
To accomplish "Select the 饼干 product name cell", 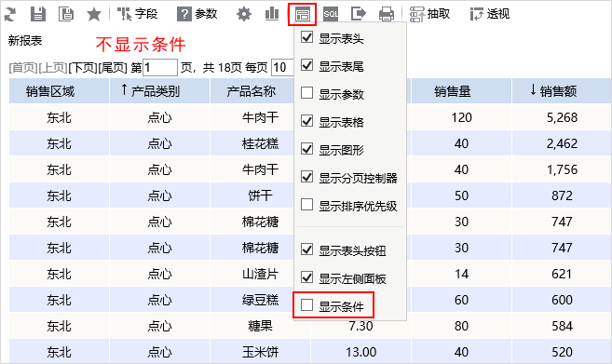I will coord(260,195).
